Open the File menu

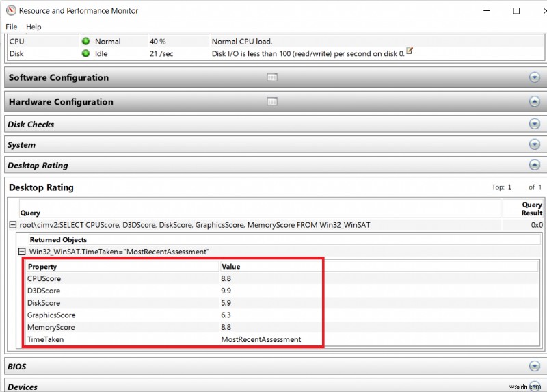11,27
